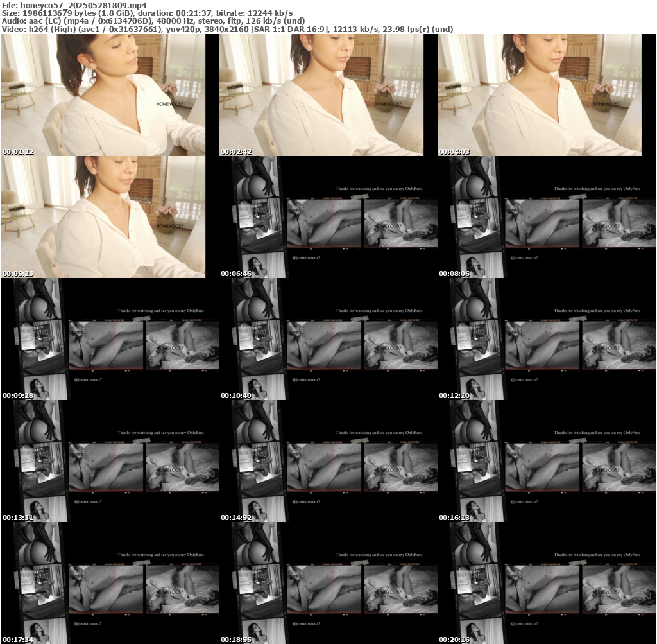Click the 00:01:22 timestamp label
This screenshot has height=644, width=657.
(x=19, y=152)
